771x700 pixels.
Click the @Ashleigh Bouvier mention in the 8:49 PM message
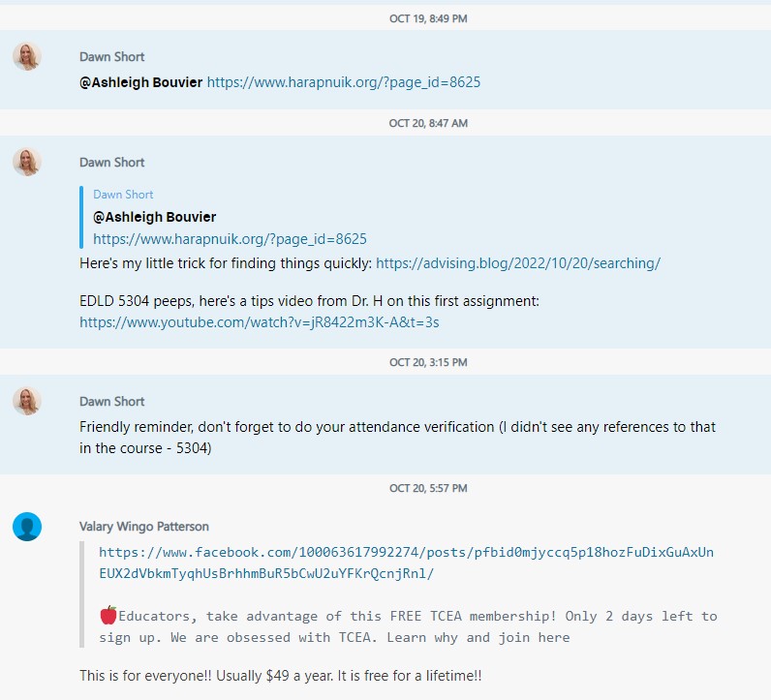click(x=141, y=82)
